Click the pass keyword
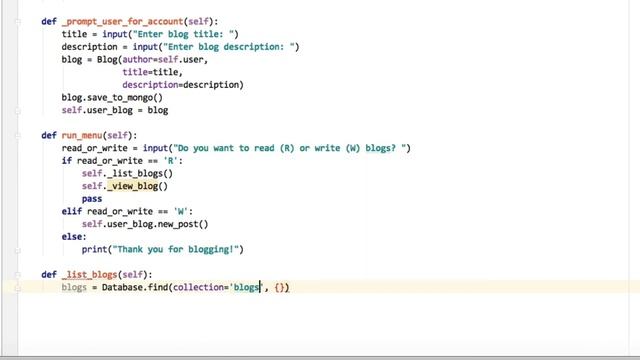Viewport: 640px width, 360px height. (92, 199)
